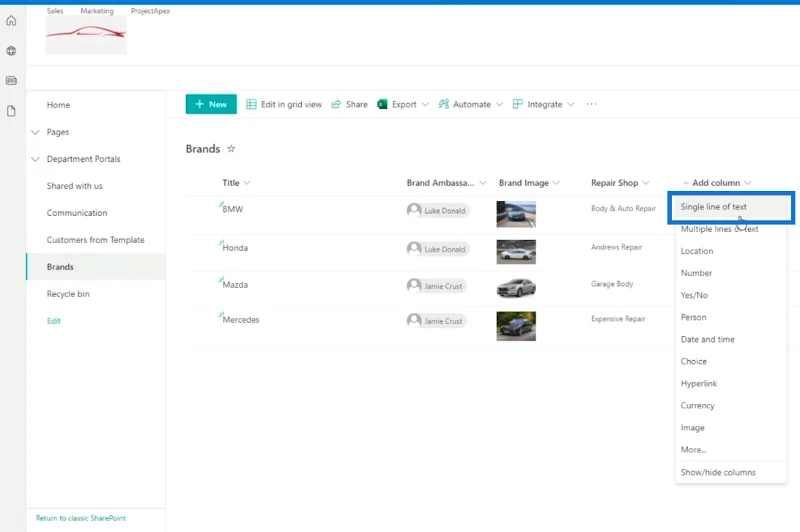Expand the Export dropdown chevron
Viewport: 800px width, 532px height.
point(425,104)
